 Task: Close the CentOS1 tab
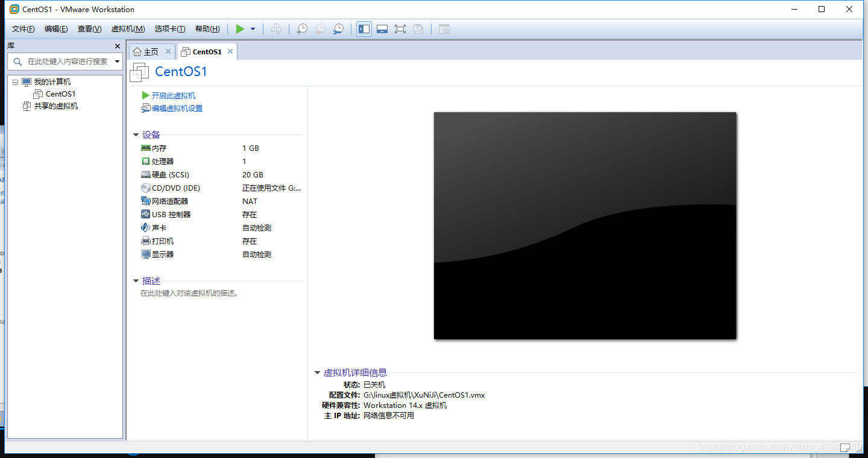[x=230, y=52]
